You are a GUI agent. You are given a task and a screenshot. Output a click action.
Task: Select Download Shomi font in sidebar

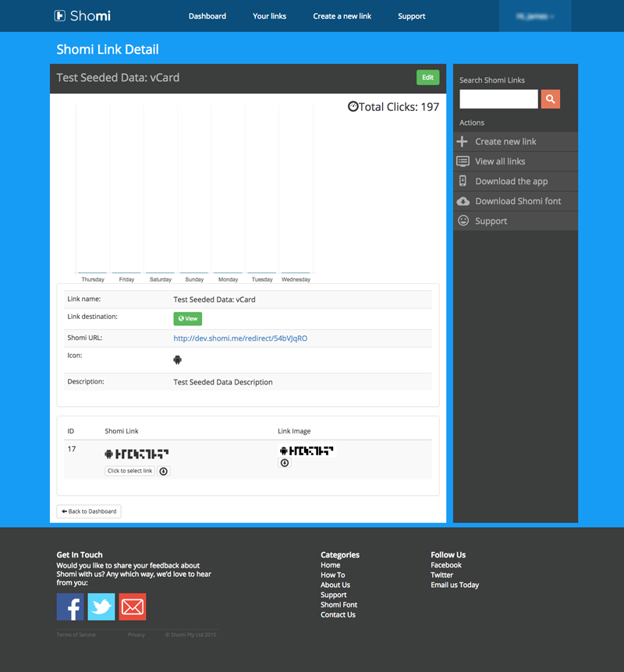click(515, 201)
